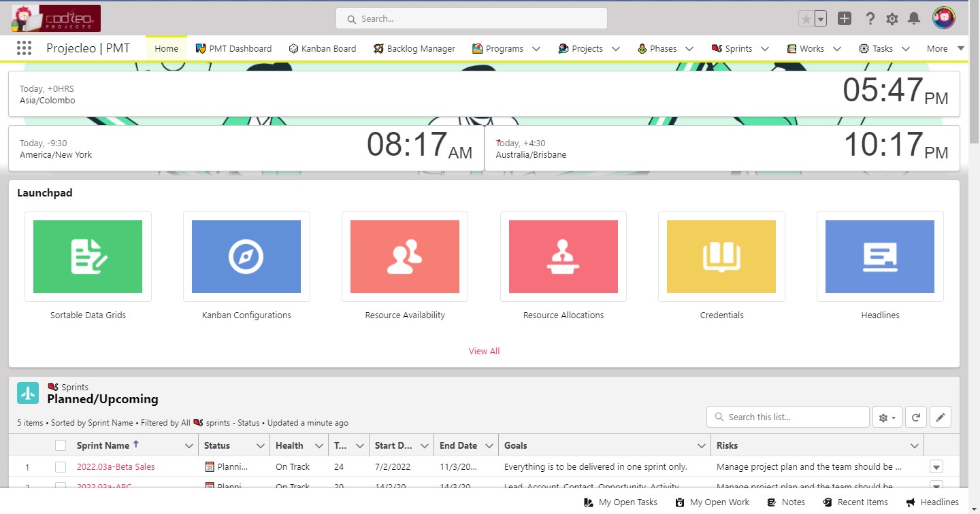Select the Kanban Board flag icon

coord(293,48)
